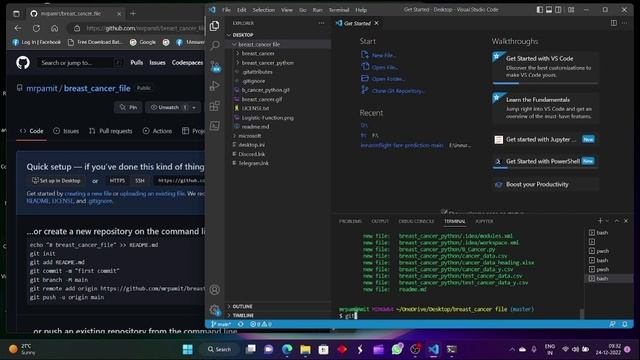Viewport: 640px width, 360px height.
Task: Open Learn the Fundamentals walkthrough
Action: point(545,107)
